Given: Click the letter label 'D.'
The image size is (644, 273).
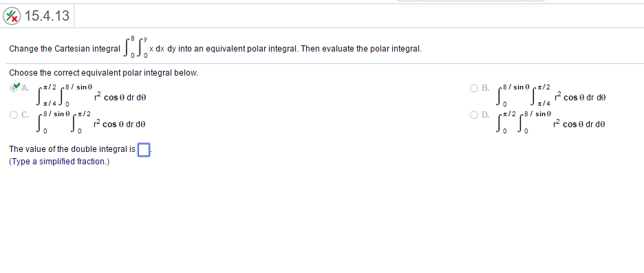Looking at the screenshot, I should point(486,115).
